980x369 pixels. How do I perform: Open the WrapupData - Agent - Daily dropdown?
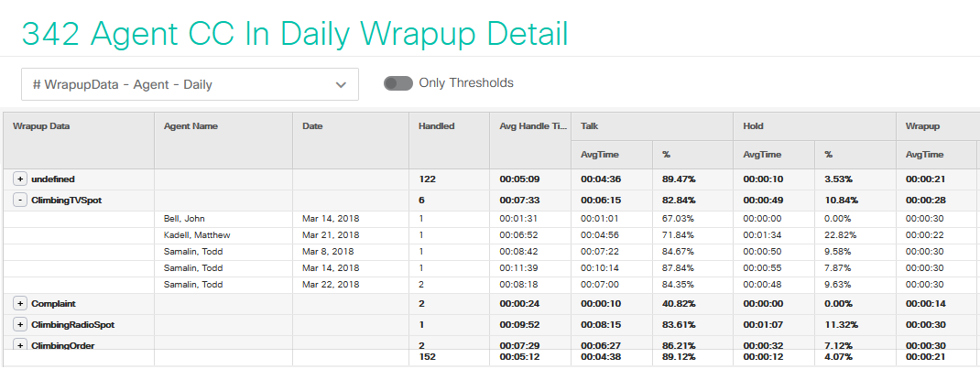[x=190, y=84]
